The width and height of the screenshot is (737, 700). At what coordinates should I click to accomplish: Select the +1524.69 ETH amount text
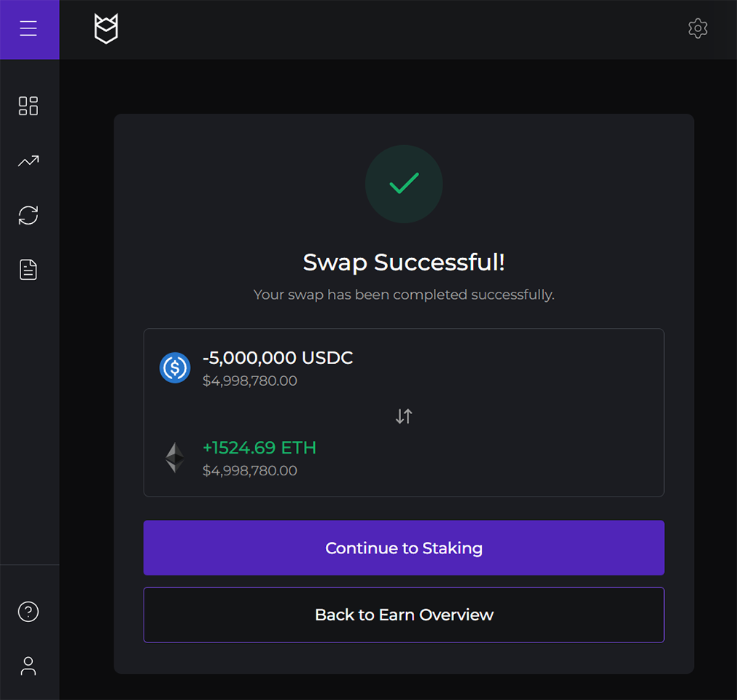pos(260,448)
